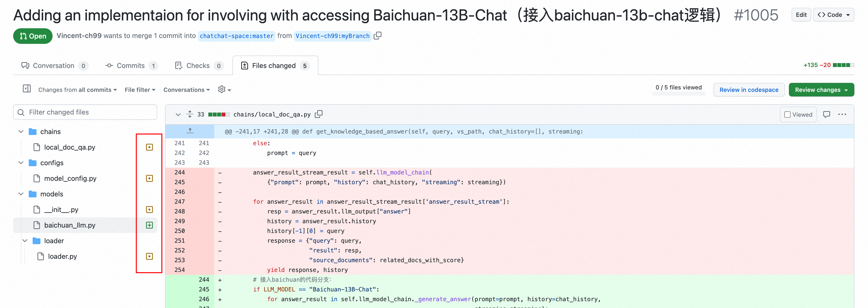The height and width of the screenshot is (308, 868).
Task: Open the comment icon on the diff header
Action: 827,114
